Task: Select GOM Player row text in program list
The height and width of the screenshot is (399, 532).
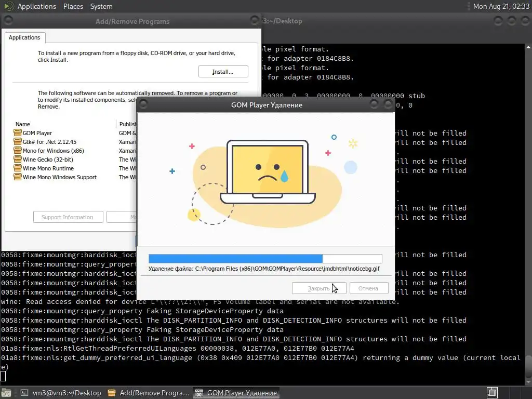Action: pyautogui.click(x=37, y=133)
